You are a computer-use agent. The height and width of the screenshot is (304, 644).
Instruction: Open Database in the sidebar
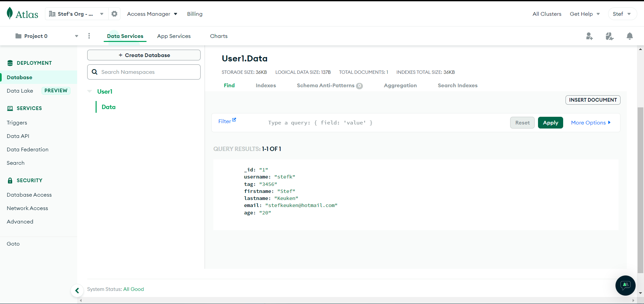[x=19, y=77]
